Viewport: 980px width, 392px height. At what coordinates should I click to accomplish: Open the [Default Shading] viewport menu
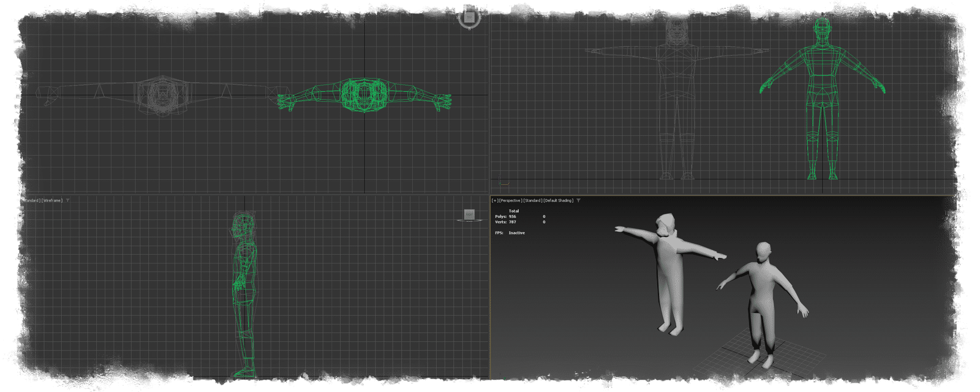tap(559, 200)
